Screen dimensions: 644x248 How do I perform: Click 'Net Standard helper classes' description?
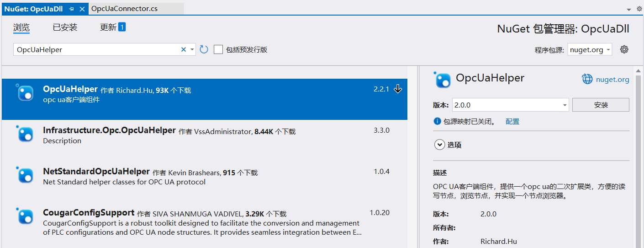[124, 182]
